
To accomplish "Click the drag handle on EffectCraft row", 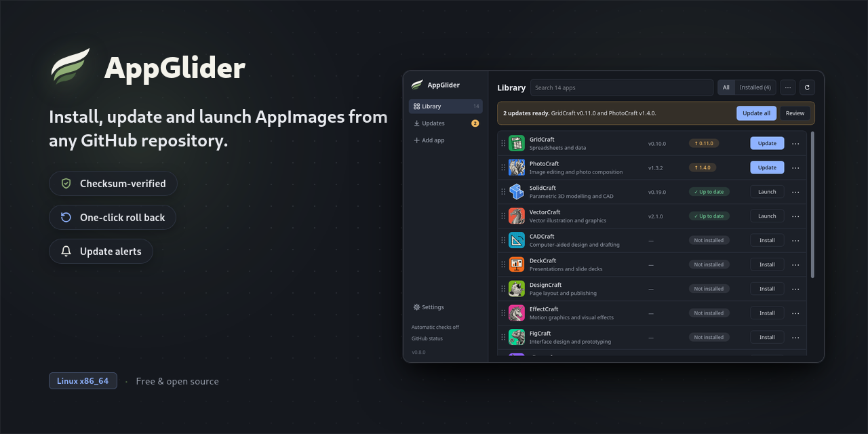I will (503, 313).
